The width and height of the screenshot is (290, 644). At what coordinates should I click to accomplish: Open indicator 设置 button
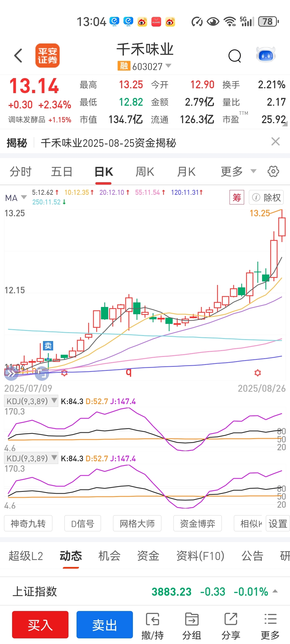[278, 523]
